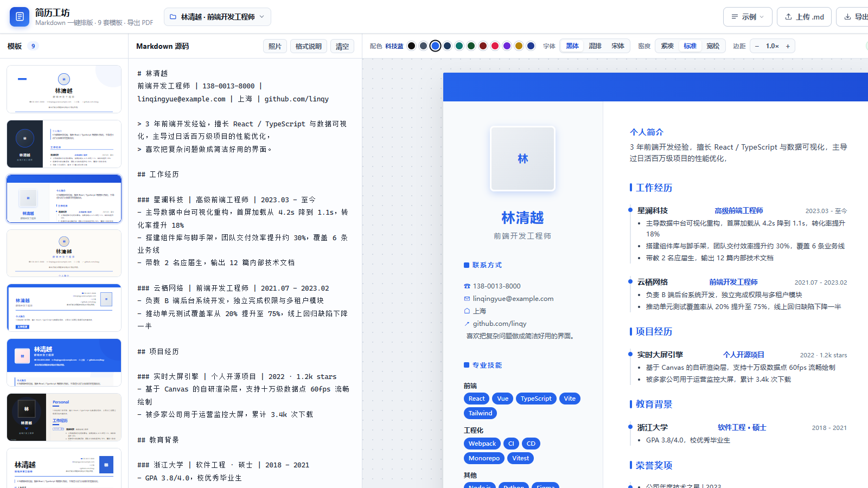Click the Tailwind skill tag
Image resolution: width=868 pixels, height=488 pixels.
coord(480,413)
